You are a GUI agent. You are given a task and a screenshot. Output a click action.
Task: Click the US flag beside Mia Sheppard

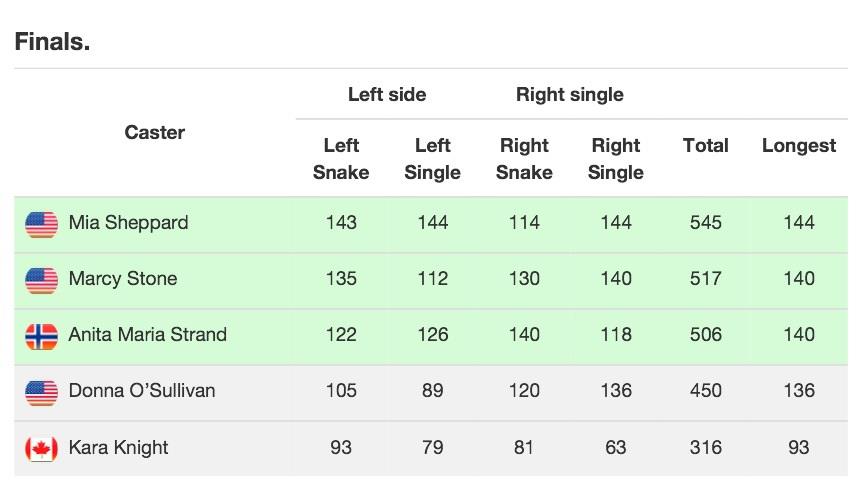(42, 224)
